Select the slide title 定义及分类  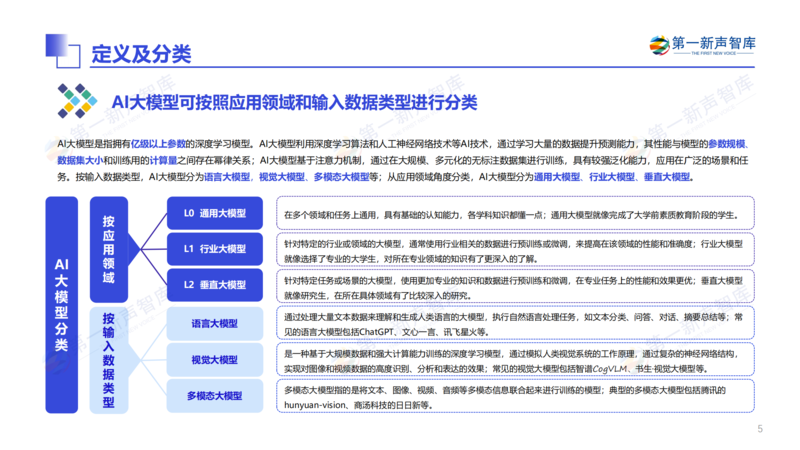pyautogui.click(x=141, y=54)
